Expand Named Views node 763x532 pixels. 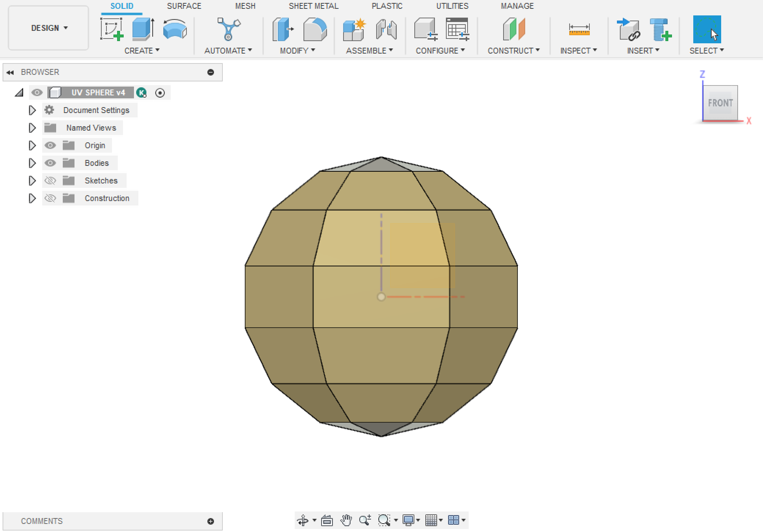(x=32, y=128)
